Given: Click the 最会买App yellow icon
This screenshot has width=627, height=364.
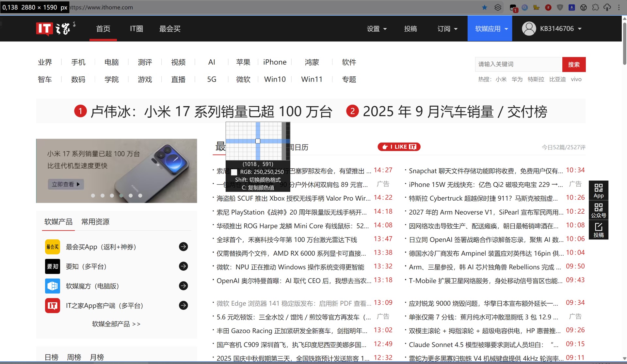Looking at the screenshot, I should tap(52, 247).
